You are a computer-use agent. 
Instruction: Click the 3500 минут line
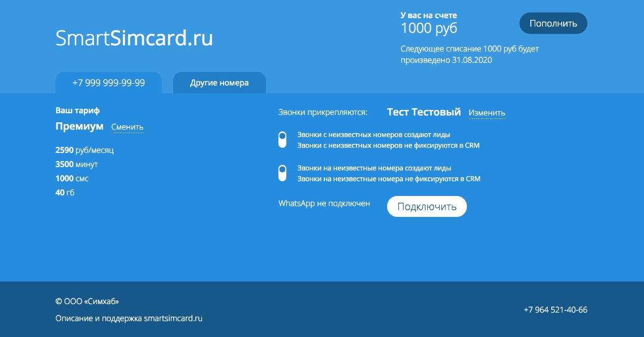tap(76, 164)
